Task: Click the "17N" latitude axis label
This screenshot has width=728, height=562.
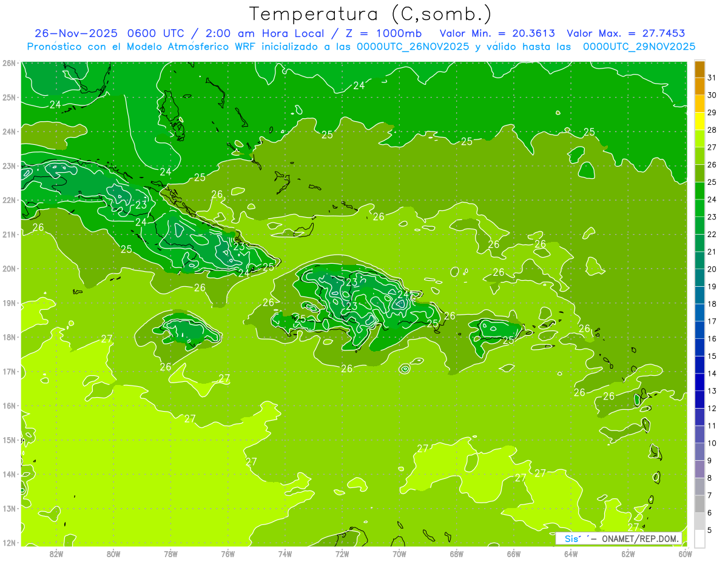Action: (x=9, y=371)
